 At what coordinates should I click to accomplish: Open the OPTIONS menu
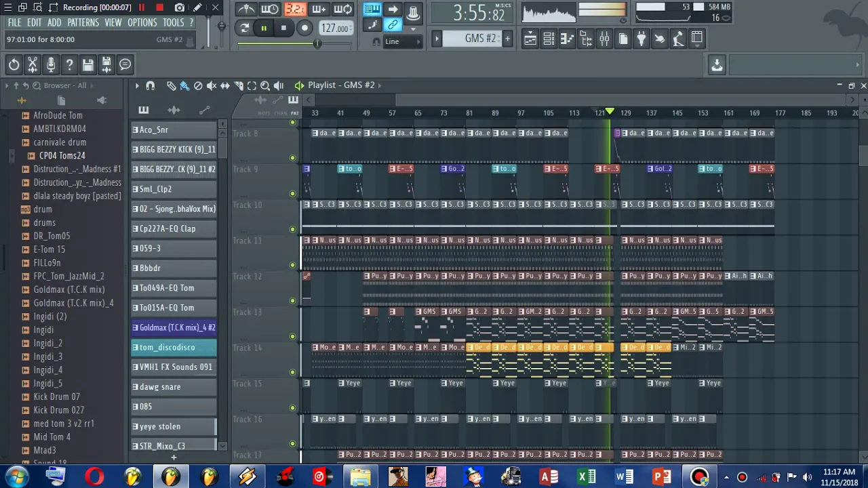point(142,22)
